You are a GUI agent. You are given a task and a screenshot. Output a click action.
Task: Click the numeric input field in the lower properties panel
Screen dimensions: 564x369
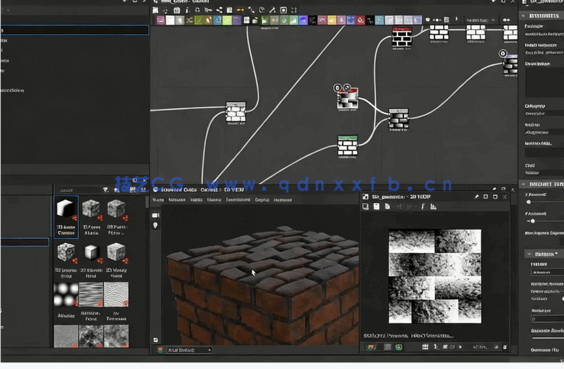[547, 319]
